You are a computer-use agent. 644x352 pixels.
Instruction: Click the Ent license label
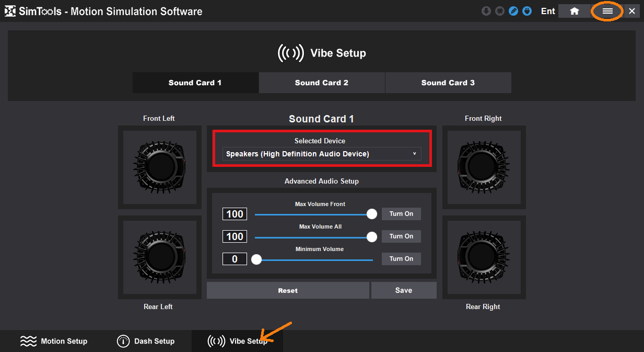point(548,11)
